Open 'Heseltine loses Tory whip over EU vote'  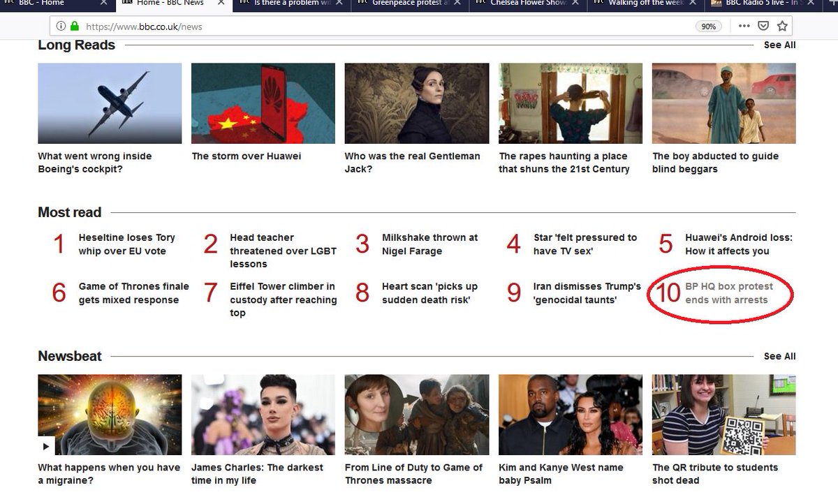point(127,244)
